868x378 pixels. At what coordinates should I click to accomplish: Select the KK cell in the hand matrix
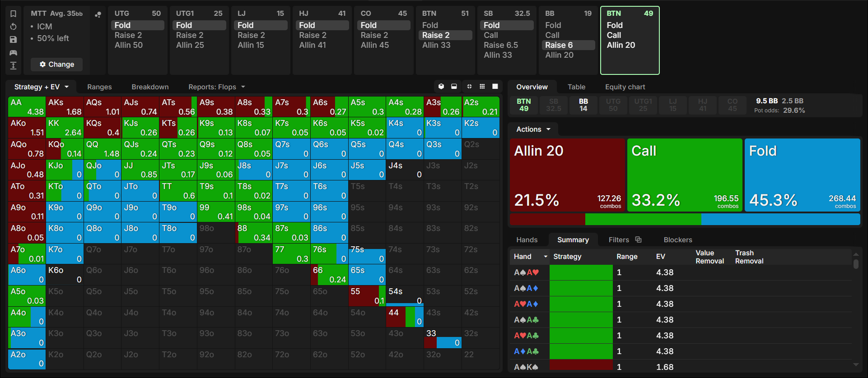click(x=65, y=128)
